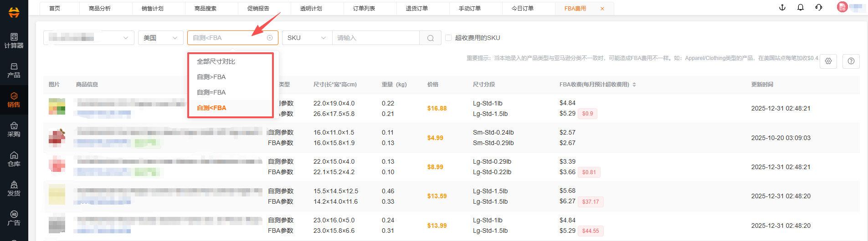Enable the 超收费用的SKU checkbox

[x=448, y=38]
